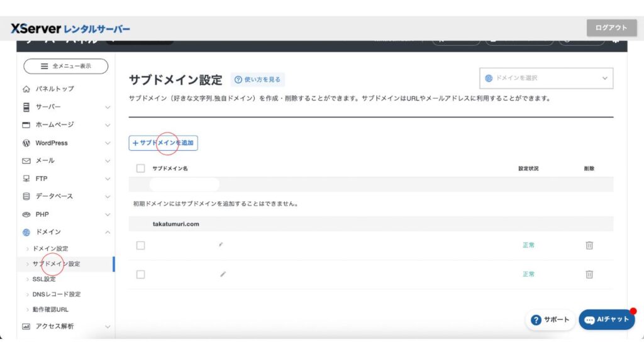Click the database icon in sidebar

26,196
